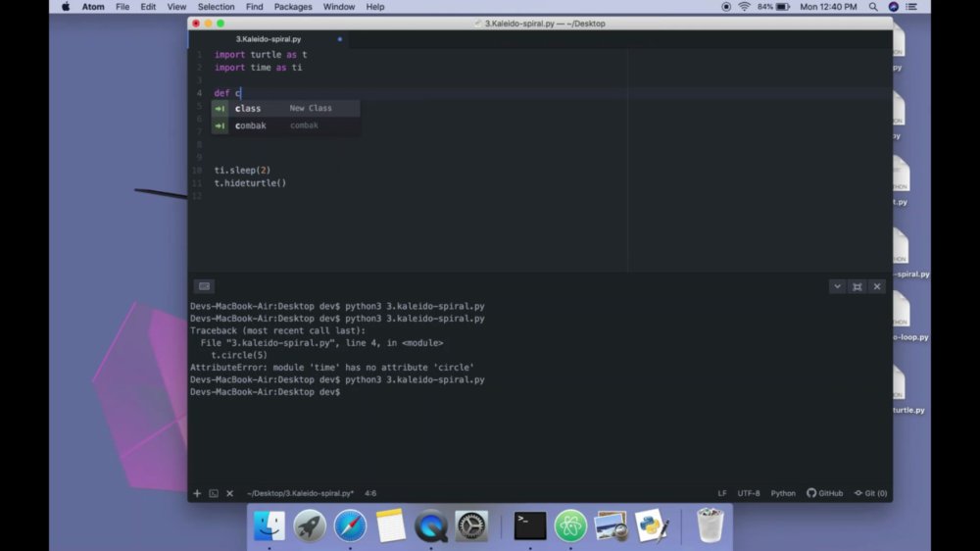Open Spotlight search
This screenshot has width=980, height=551.
pyautogui.click(x=873, y=7)
